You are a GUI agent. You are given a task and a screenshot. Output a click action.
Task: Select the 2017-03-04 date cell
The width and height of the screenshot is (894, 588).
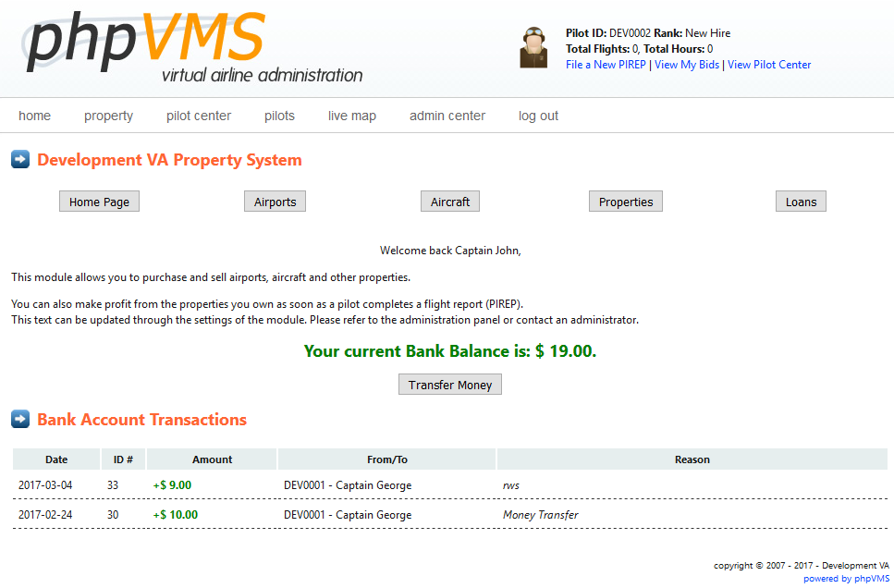45,484
